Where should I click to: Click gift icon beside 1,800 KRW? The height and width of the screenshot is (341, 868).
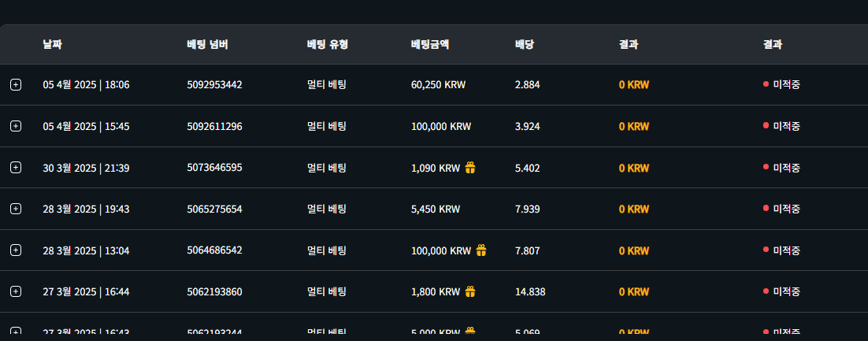point(470,291)
